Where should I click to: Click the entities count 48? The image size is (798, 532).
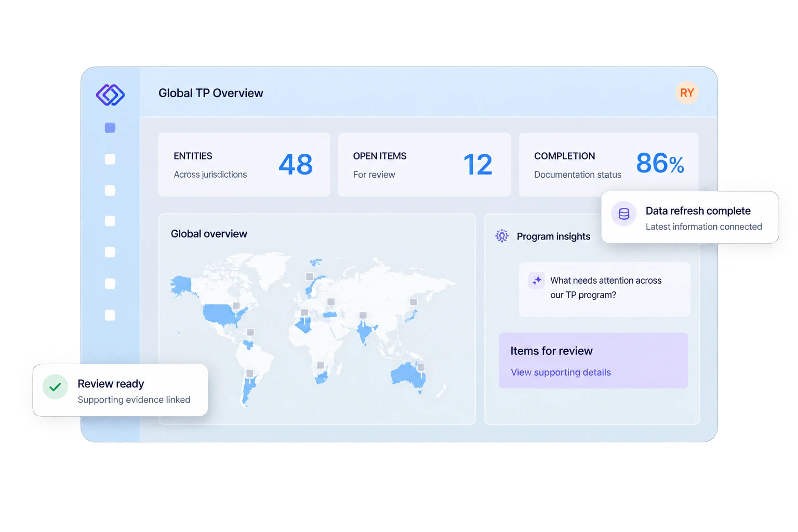[296, 165]
